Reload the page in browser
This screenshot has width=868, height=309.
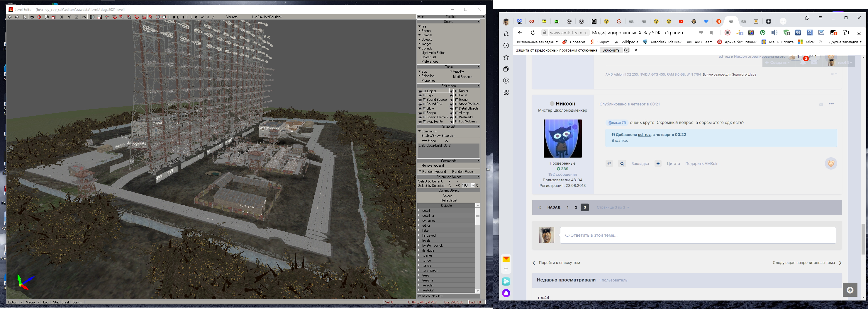click(x=533, y=33)
